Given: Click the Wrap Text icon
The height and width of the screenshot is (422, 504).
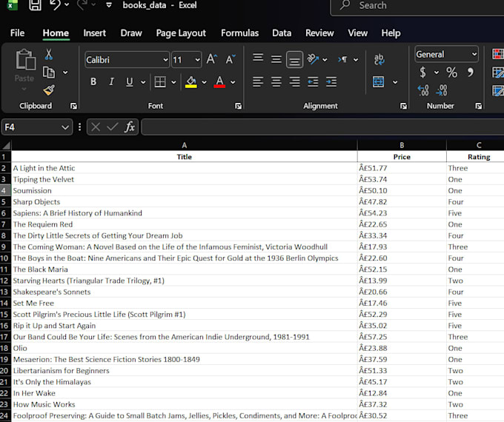Looking at the screenshot, I should (379, 59).
